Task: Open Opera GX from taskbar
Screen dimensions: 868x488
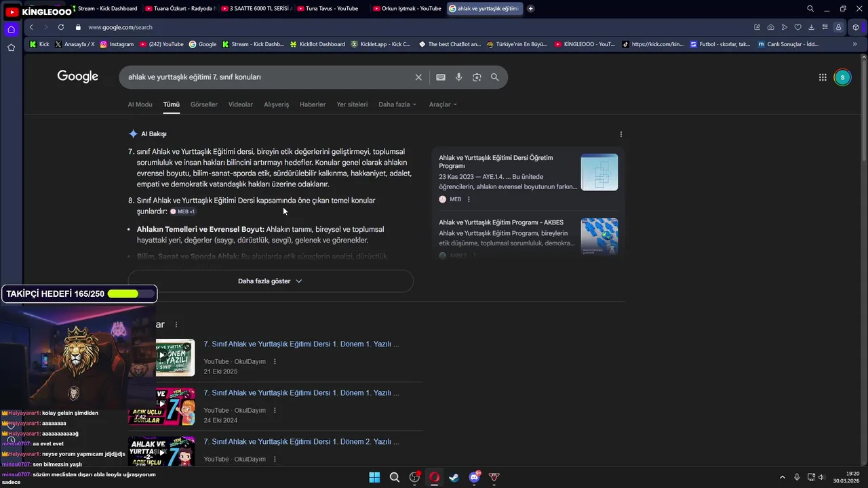Action: click(x=434, y=477)
